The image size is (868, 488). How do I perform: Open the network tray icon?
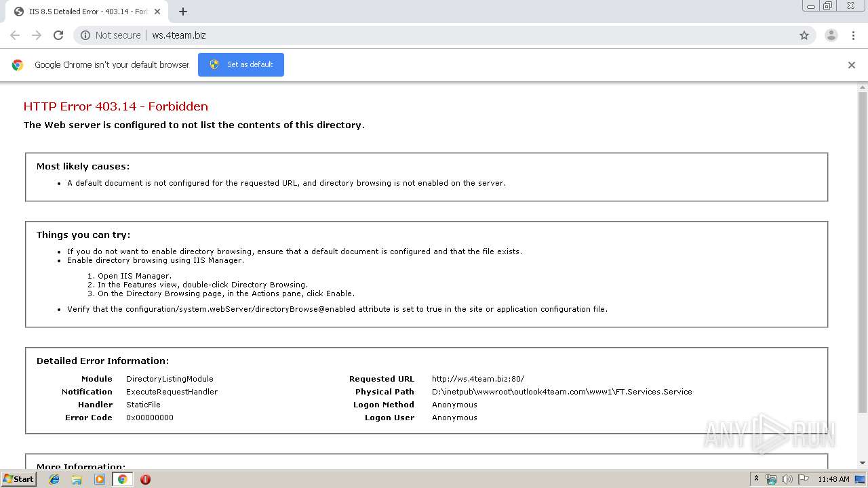[771, 479]
